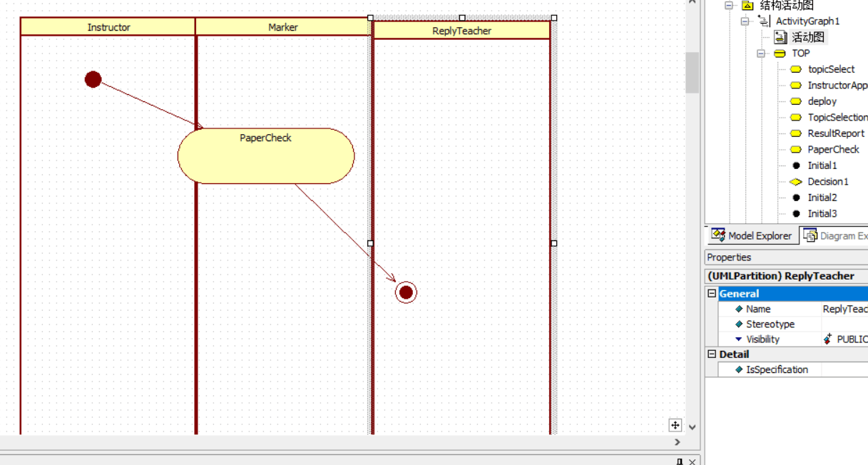The image size is (868, 465).
Task: Switch to the Model Explorer tab
Action: 752,235
